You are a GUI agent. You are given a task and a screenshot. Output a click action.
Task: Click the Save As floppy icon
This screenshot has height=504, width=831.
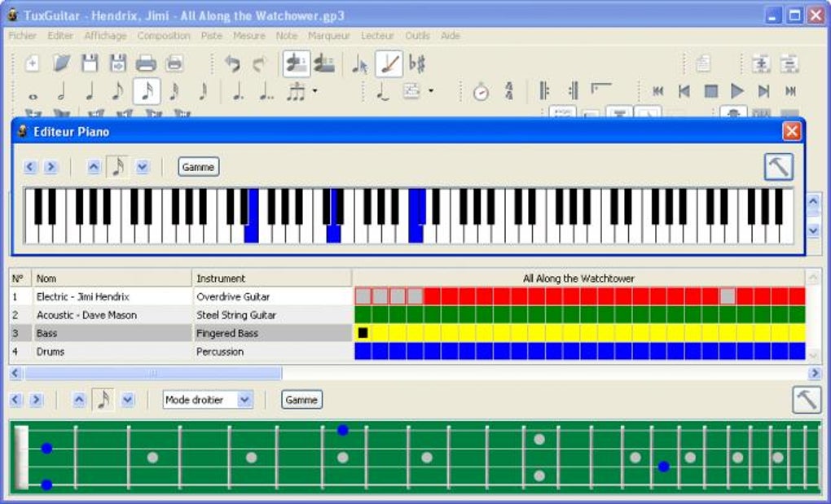coord(117,64)
